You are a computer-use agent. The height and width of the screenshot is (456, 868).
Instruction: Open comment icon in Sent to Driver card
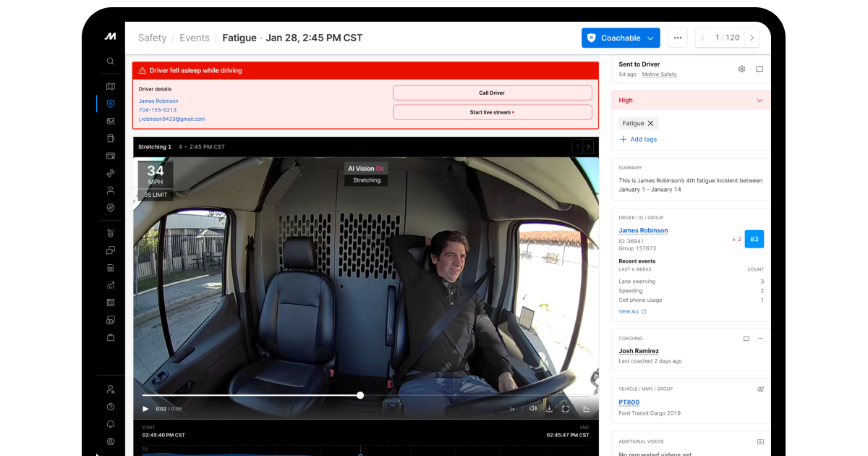(759, 69)
